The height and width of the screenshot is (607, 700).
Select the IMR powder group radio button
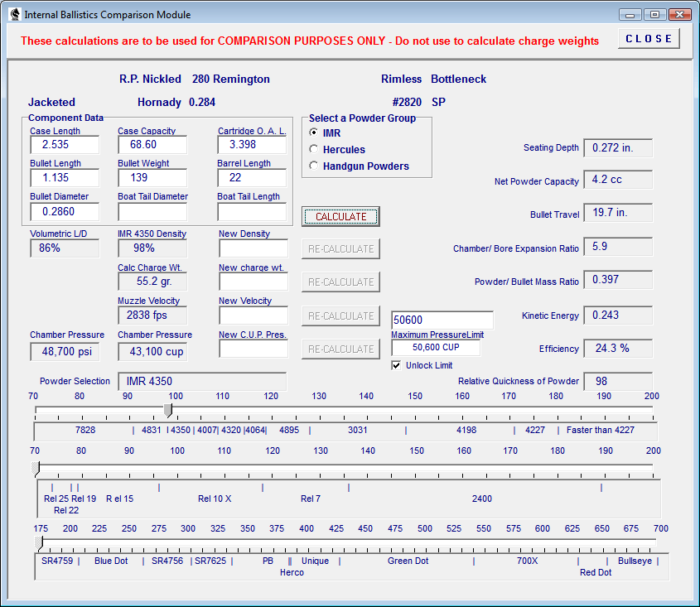[314, 132]
